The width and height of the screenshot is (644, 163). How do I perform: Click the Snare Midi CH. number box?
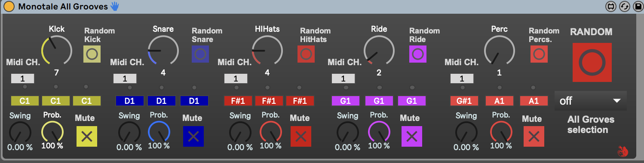tap(125, 78)
